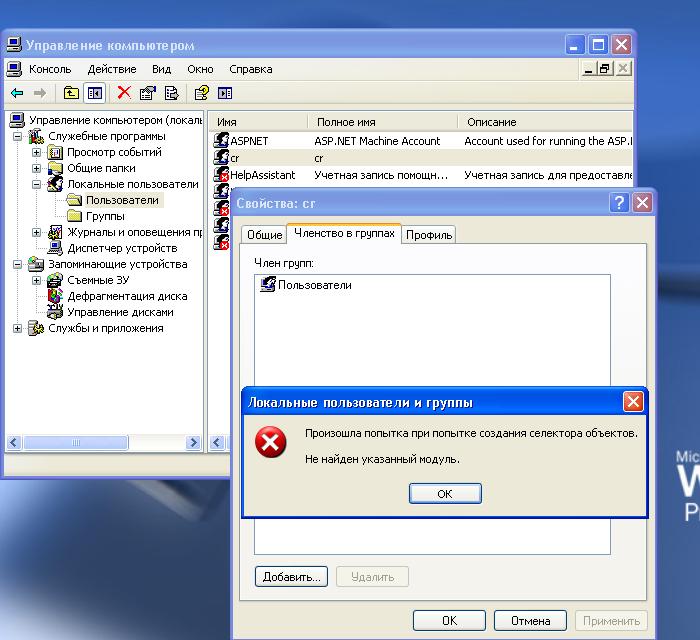Click the Back arrow in the toolbar
This screenshot has height=640, width=700.
pyautogui.click(x=17, y=93)
